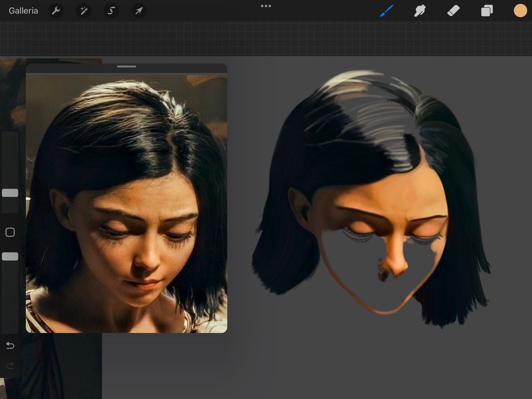This screenshot has height=399, width=532.
Task: Select the Selection S-shaped tool
Action: point(111,11)
